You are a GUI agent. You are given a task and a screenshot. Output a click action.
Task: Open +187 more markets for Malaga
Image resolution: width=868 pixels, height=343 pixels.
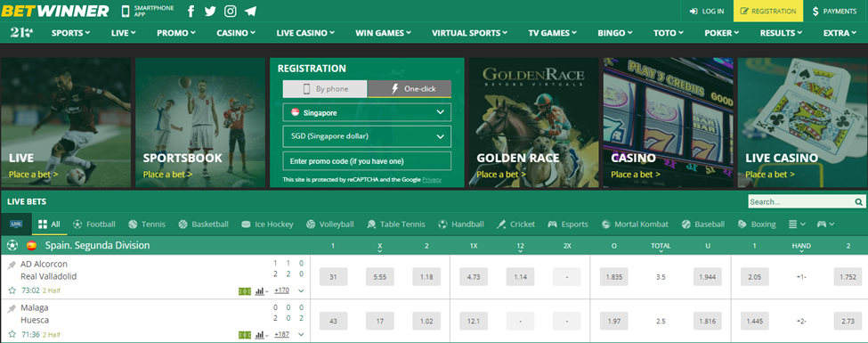tap(282, 335)
